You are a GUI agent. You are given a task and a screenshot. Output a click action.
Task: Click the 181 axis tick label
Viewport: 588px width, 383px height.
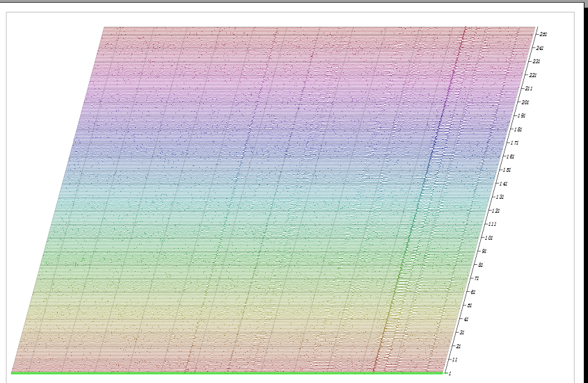click(518, 129)
